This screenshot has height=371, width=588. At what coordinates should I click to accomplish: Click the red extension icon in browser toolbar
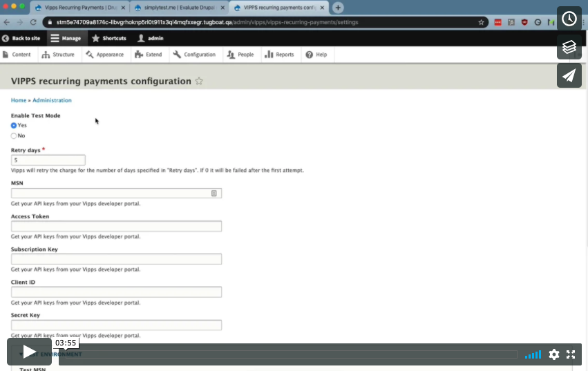point(498,22)
